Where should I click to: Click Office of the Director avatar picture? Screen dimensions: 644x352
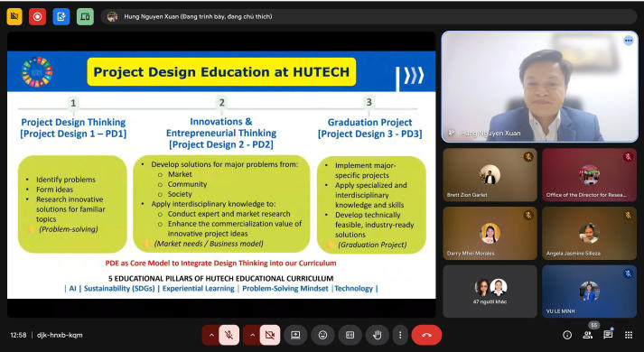pos(589,175)
